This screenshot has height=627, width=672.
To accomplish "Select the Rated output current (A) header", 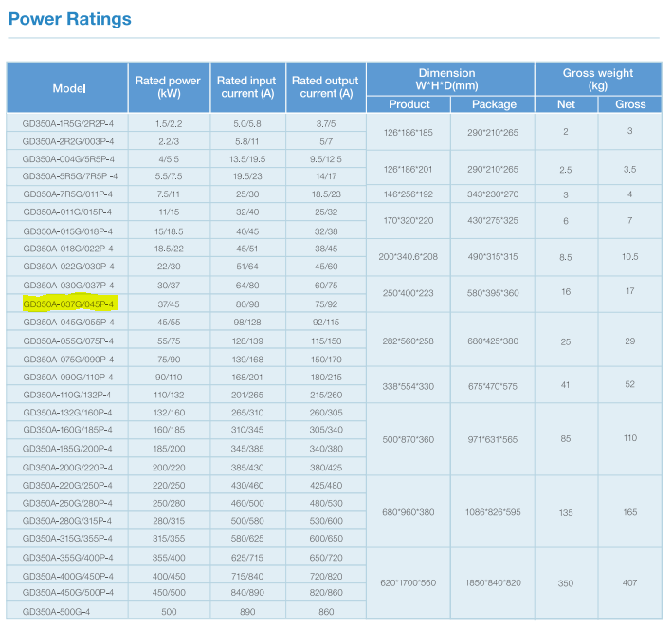I will [x=325, y=87].
